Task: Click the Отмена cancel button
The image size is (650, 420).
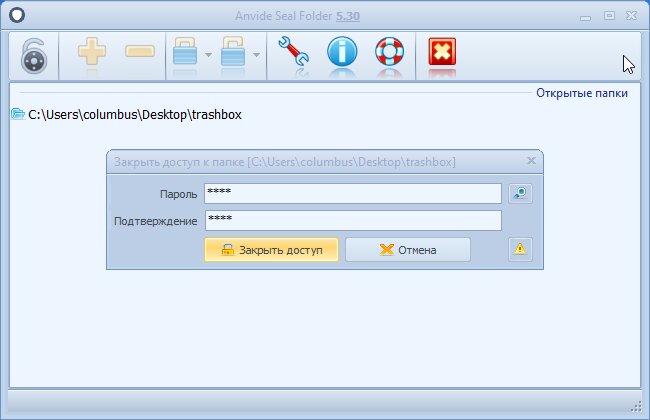Action: [408, 250]
